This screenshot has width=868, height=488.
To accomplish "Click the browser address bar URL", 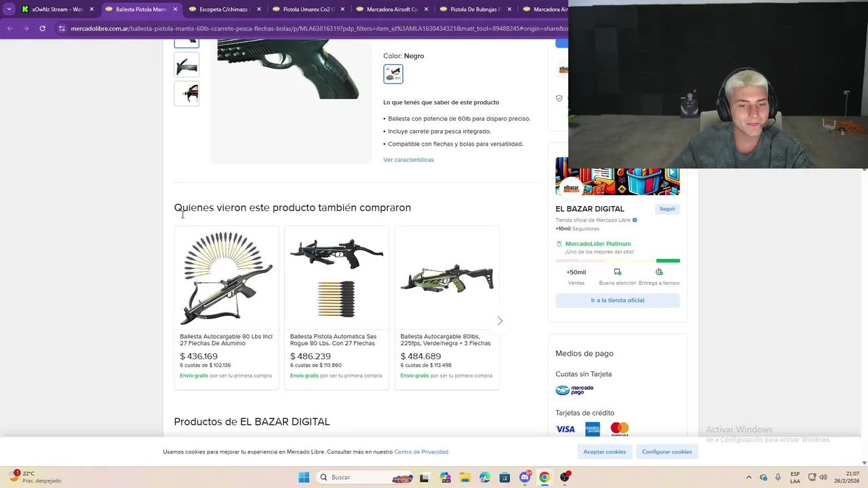I will pos(319,28).
